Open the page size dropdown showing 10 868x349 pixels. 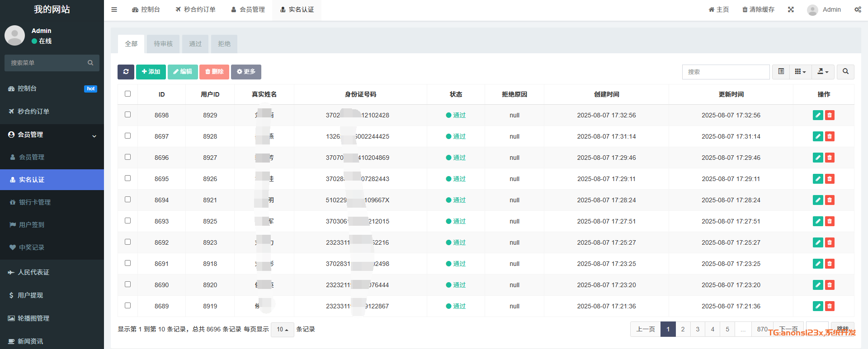click(283, 330)
